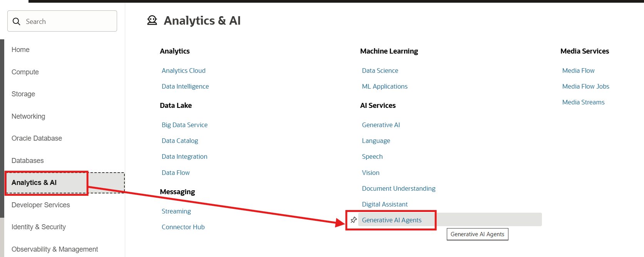
Task: Open the Connector Hub link
Action: click(x=183, y=227)
